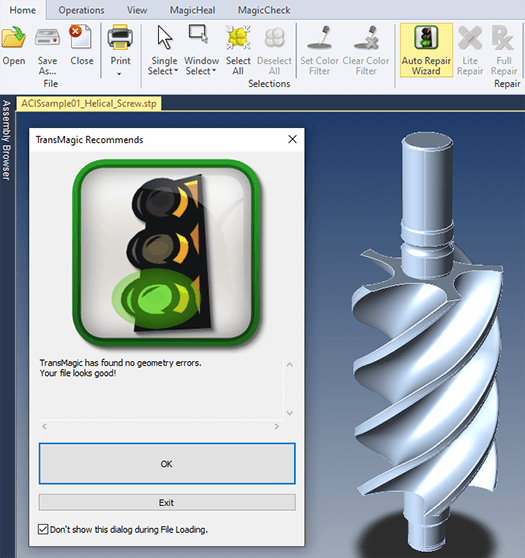Open the Operations ribbon tab

[81, 10]
